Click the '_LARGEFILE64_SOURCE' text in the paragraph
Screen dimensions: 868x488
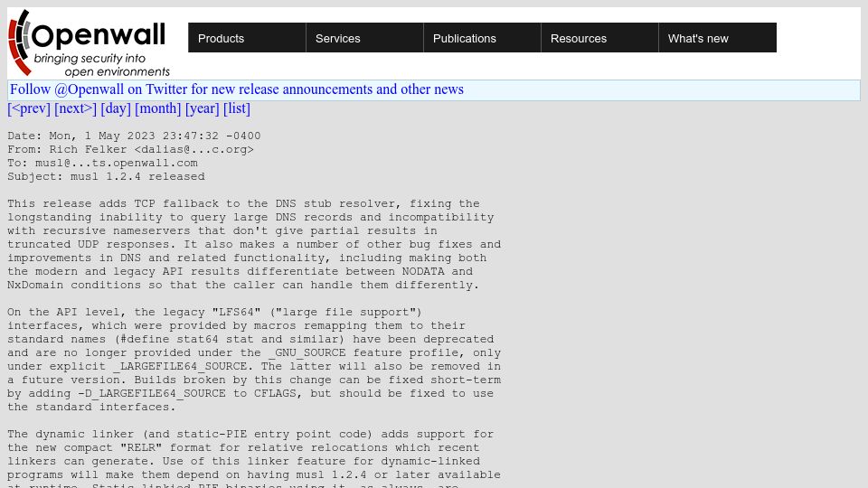pos(181,366)
